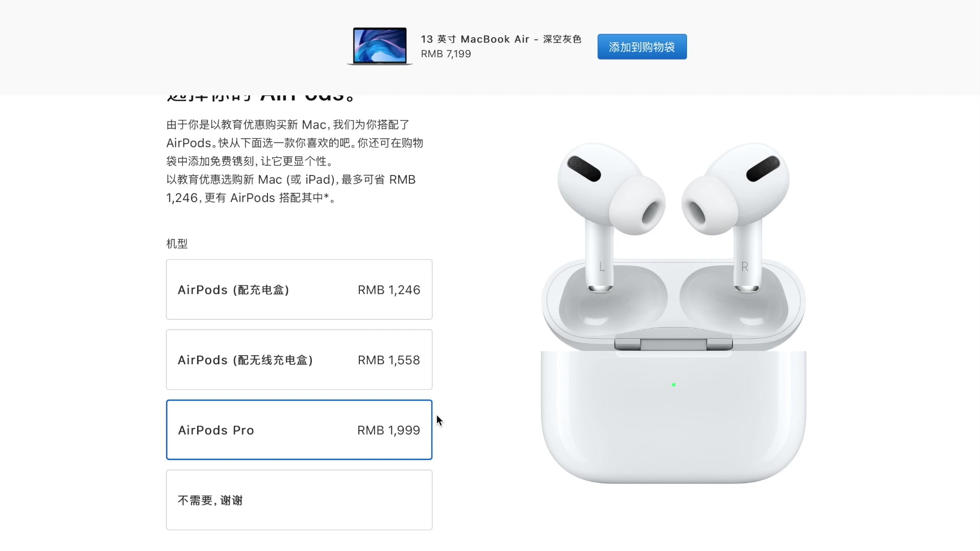Open the MacBook Air product thumbnail
980x551 pixels.
point(380,46)
